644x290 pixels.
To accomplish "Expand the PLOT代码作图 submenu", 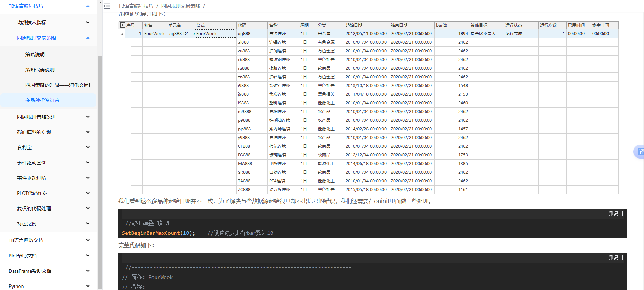I will coord(88,193).
